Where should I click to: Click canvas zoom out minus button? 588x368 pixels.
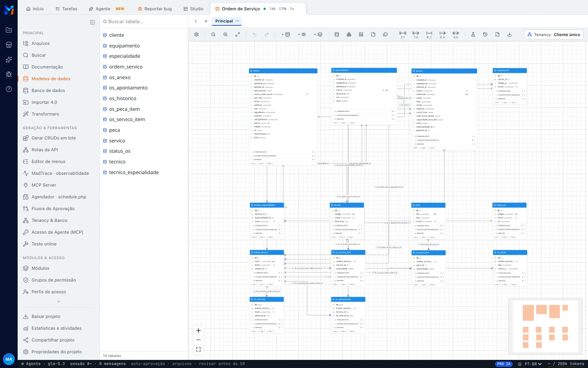point(198,340)
